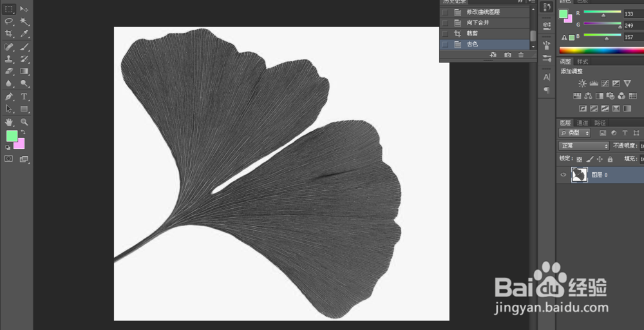Set history brush source for 去色

[x=445, y=44]
